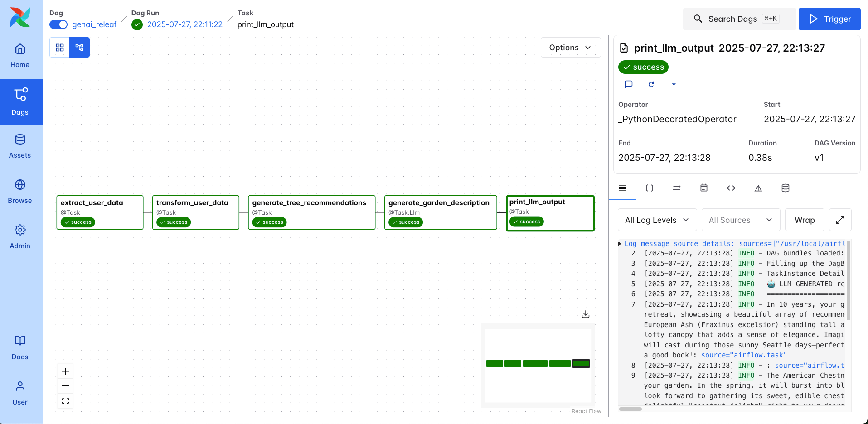
Task: Enable the Wrap option for log text
Action: (805, 220)
